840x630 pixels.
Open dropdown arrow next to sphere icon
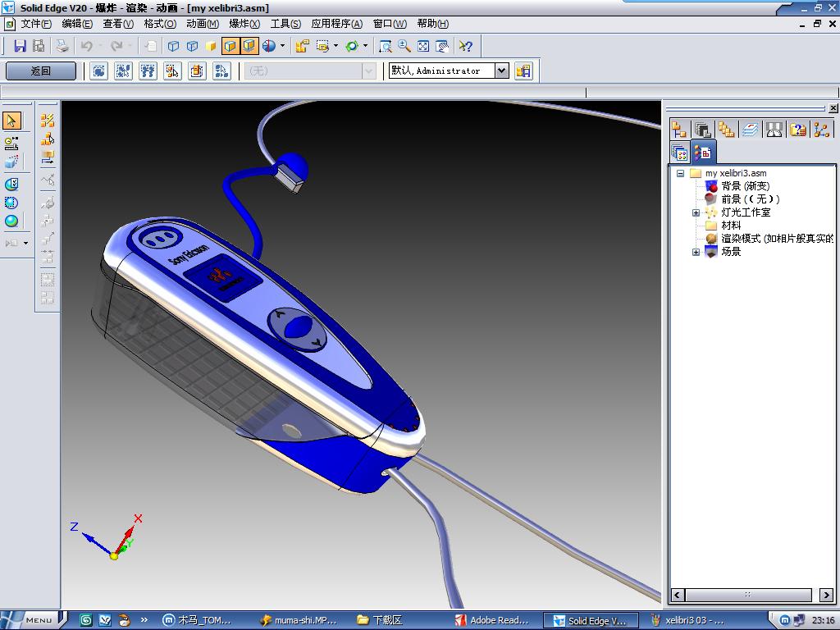coord(282,46)
